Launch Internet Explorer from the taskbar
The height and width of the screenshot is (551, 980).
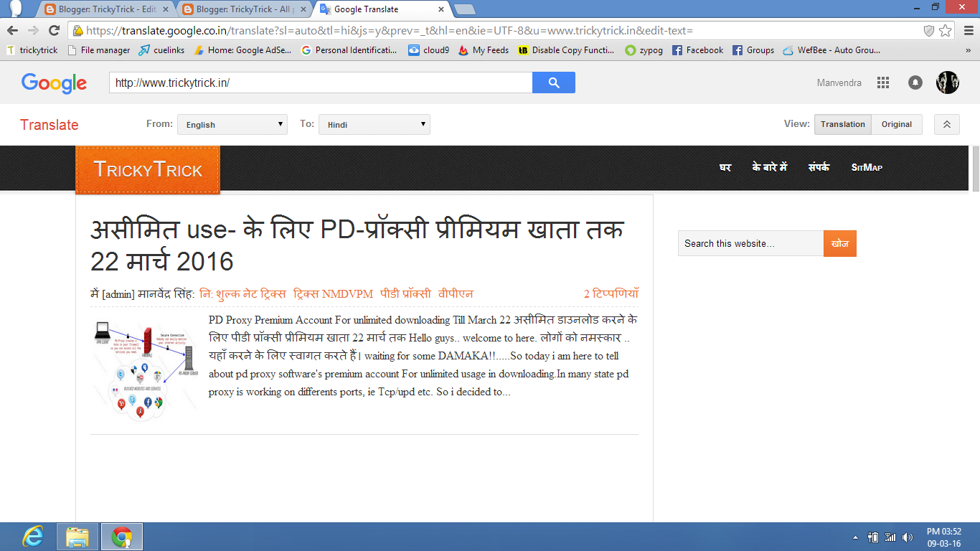click(32, 537)
